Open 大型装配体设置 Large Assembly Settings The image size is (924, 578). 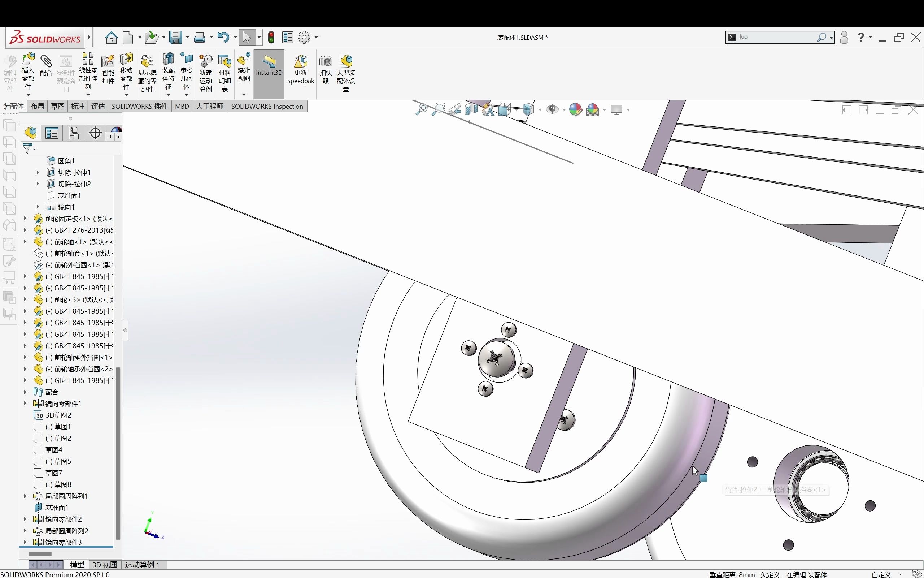click(346, 73)
